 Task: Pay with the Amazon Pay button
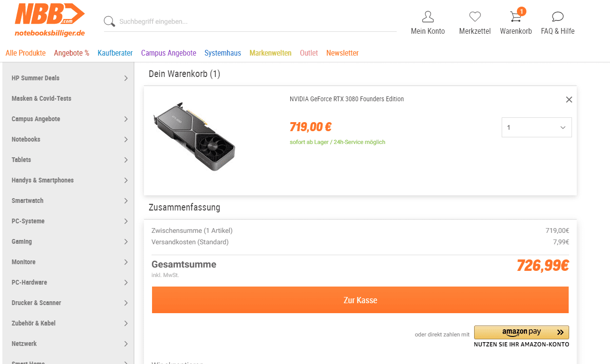pos(521,332)
